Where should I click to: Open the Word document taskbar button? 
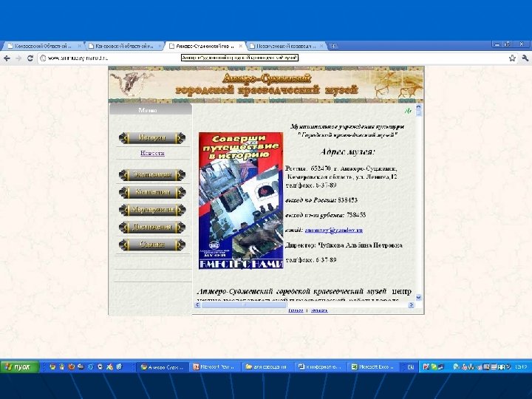click(321, 367)
